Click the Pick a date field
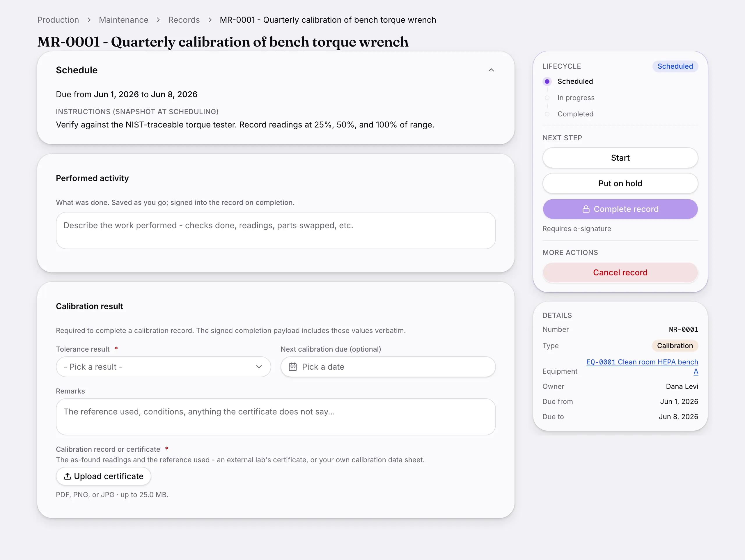745x560 pixels. pos(388,367)
